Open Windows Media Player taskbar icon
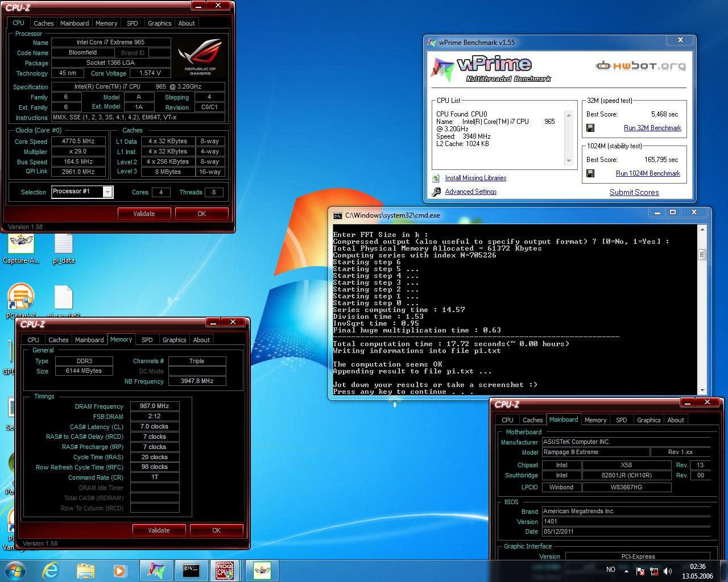 click(x=119, y=570)
